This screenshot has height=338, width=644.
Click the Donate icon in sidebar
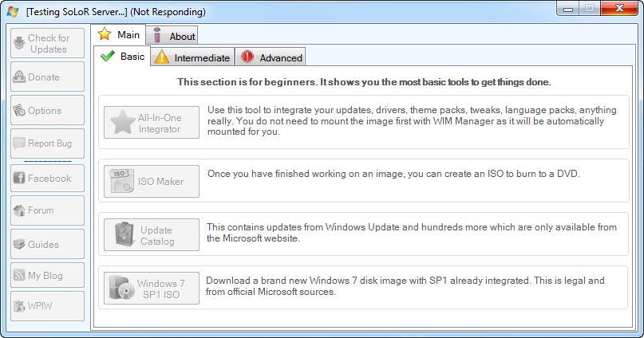(x=19, y=77)
